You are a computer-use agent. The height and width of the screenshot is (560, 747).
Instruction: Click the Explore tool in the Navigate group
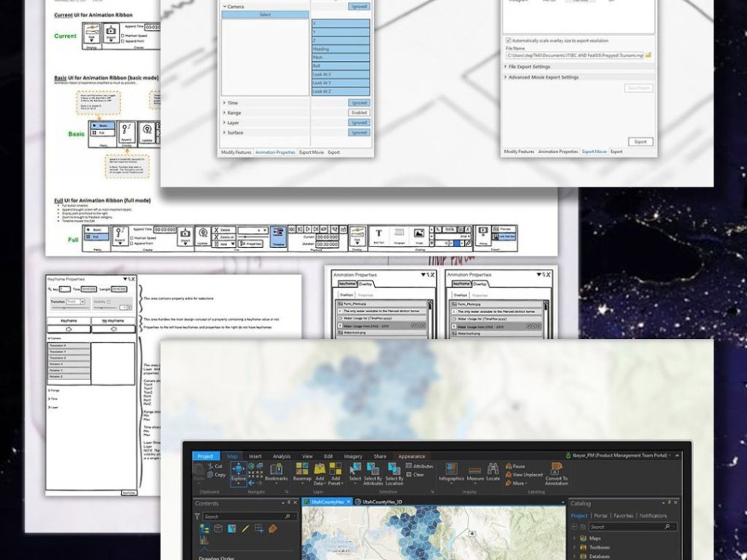click(x=239, y=473)
